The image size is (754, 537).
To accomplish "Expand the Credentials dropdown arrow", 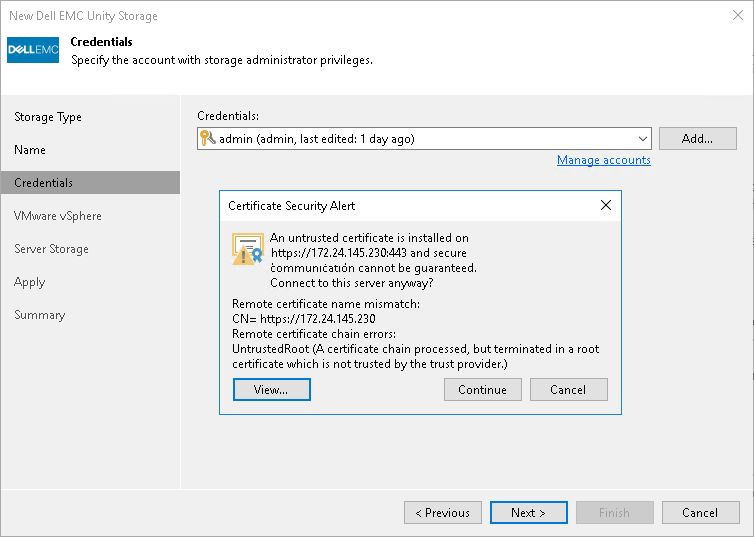I will [x=642, y=139].
